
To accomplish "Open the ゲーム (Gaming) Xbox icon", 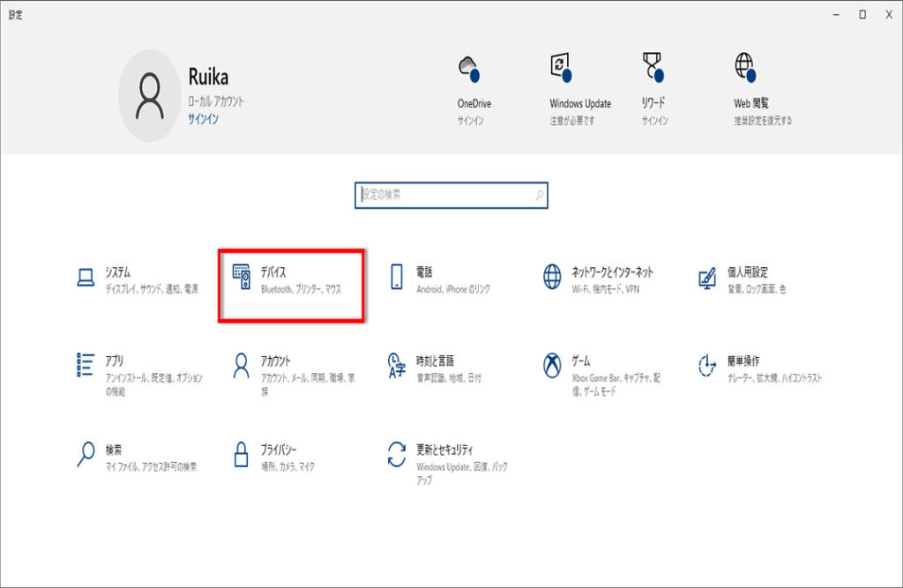I will tap(552, 365).
